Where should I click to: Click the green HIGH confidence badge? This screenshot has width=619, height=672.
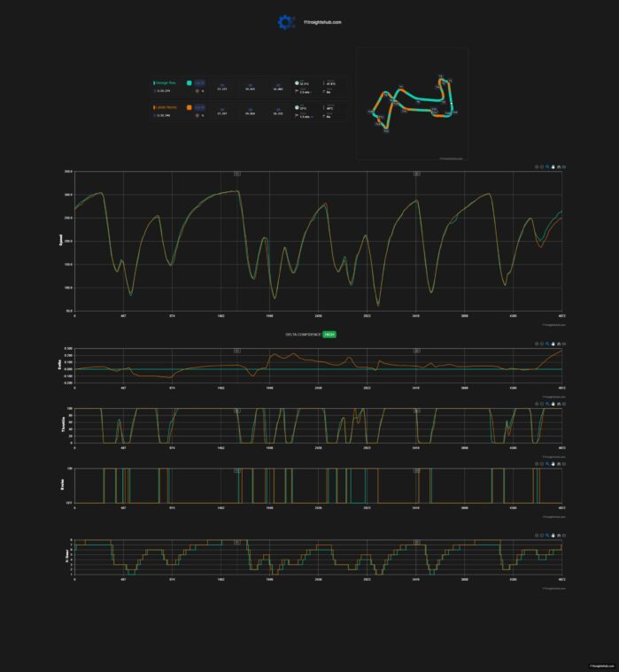pyautogui.click(x=329, y=335)
